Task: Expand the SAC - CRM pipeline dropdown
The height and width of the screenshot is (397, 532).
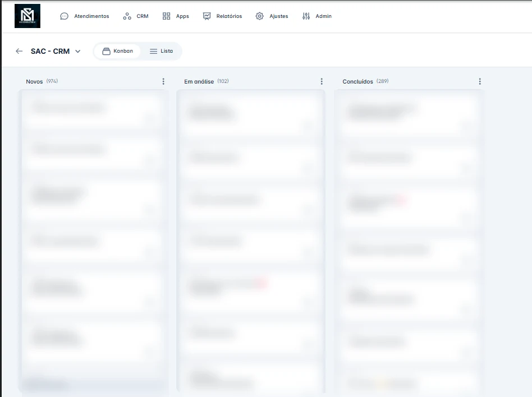Action: [x=77, y=52]
